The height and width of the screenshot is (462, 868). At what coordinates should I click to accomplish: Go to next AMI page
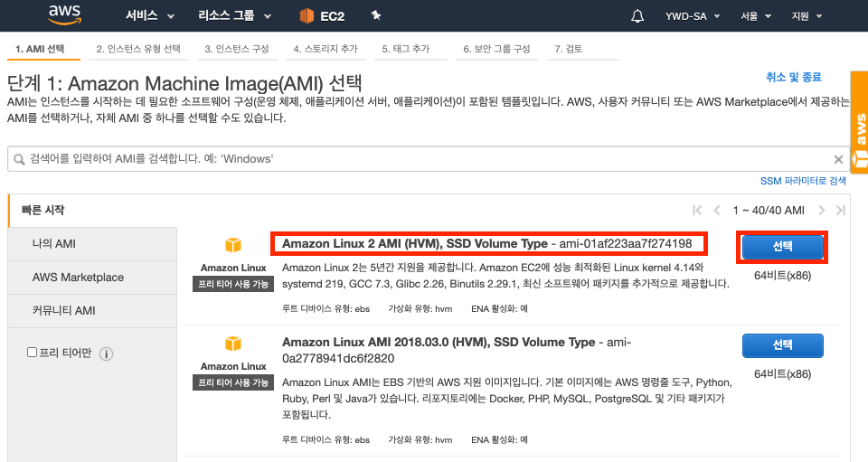tap(822, 211)
